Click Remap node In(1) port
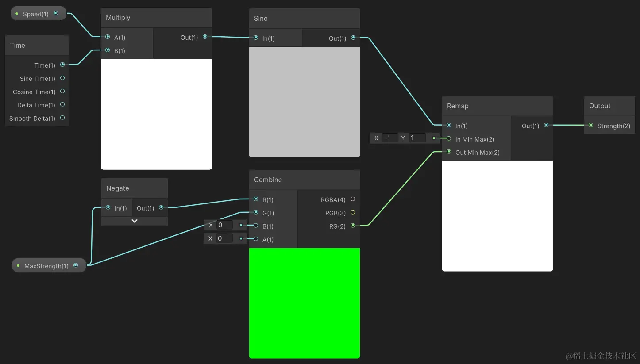The image size is (640, 364). (449, 126)
